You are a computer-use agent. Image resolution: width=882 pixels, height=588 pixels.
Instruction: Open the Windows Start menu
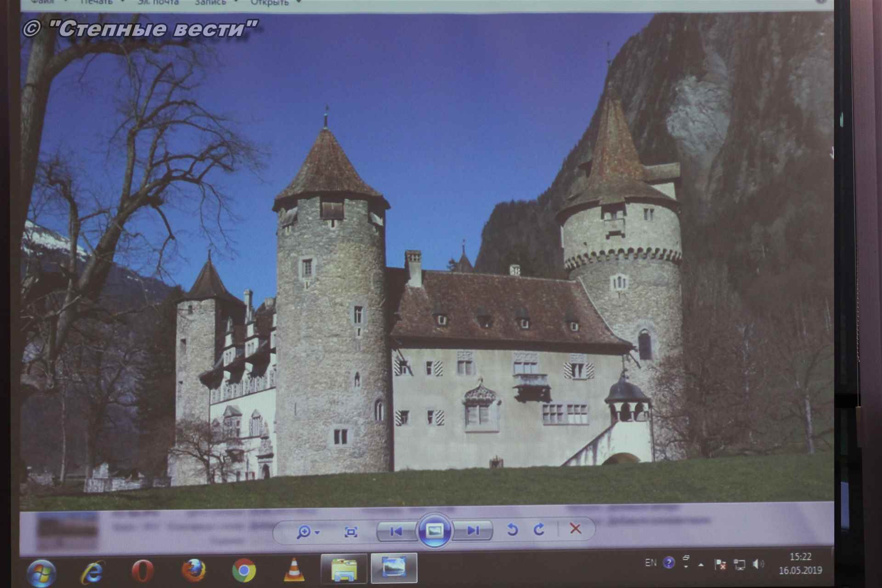[41, 572]
